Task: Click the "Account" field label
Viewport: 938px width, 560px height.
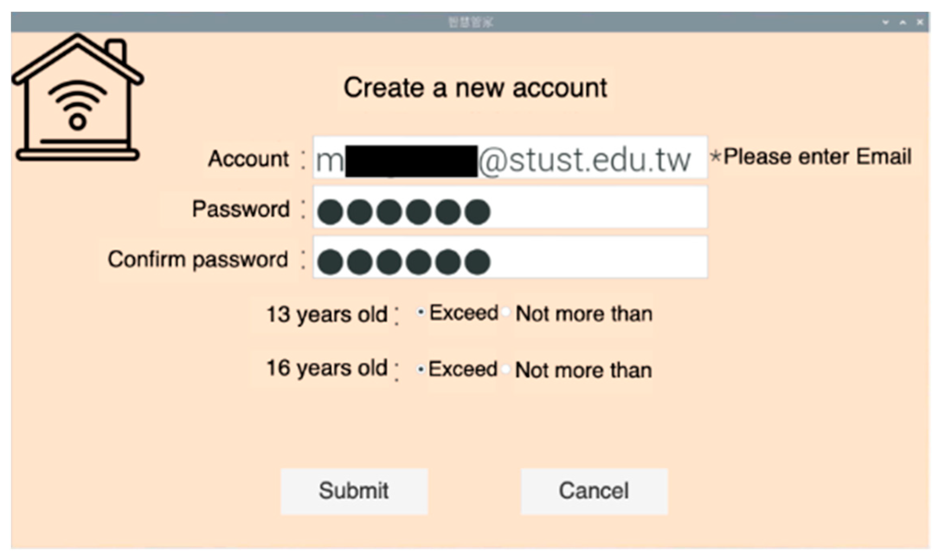Action: [x=248, y=159]
